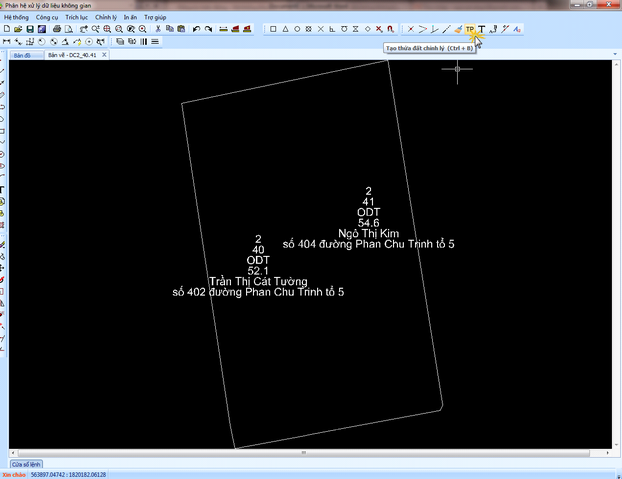Screen dimensions: 622x479
Task: Click the scissors cut icon
Action: [x=158, y=29]
